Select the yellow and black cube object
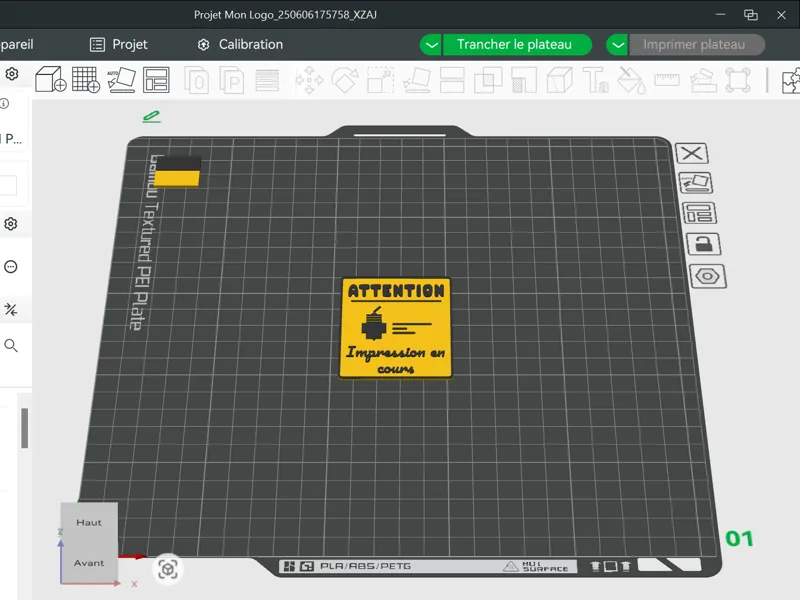Image resolution: width=800 pixels, height=600 pixels. coord(177,172)
